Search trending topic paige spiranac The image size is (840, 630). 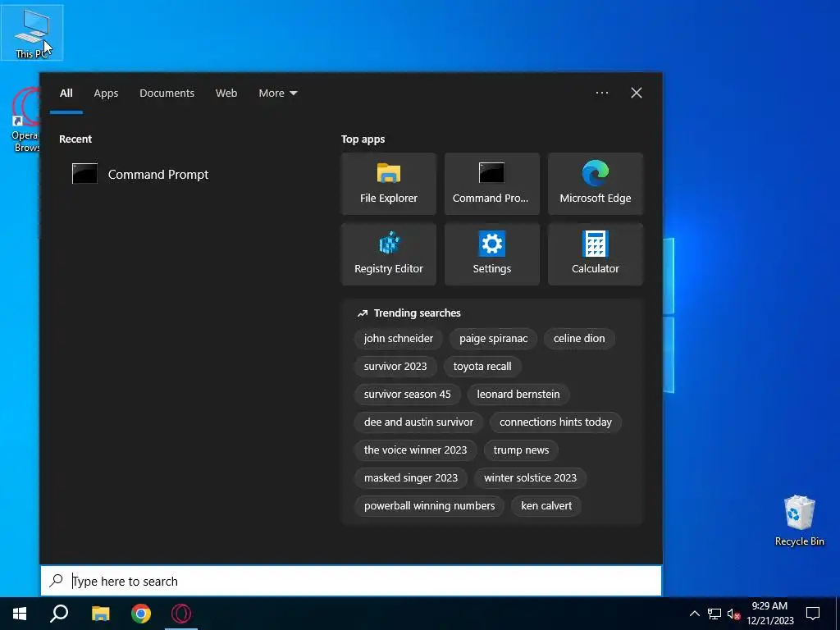[x=493, y=339]
